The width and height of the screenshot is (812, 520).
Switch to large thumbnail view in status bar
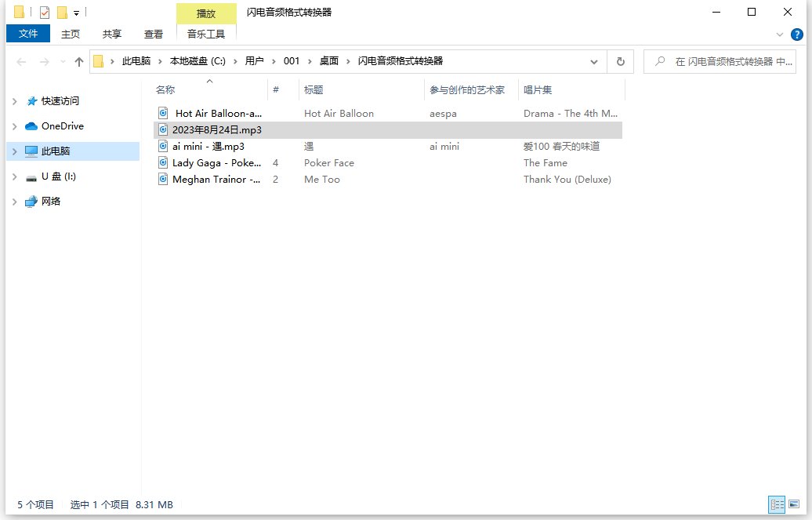(795, 504)
